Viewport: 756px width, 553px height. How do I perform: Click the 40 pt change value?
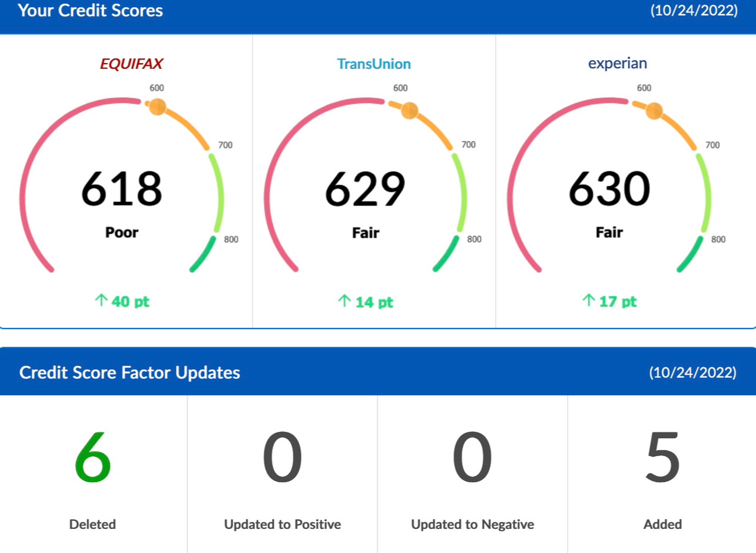130,302
